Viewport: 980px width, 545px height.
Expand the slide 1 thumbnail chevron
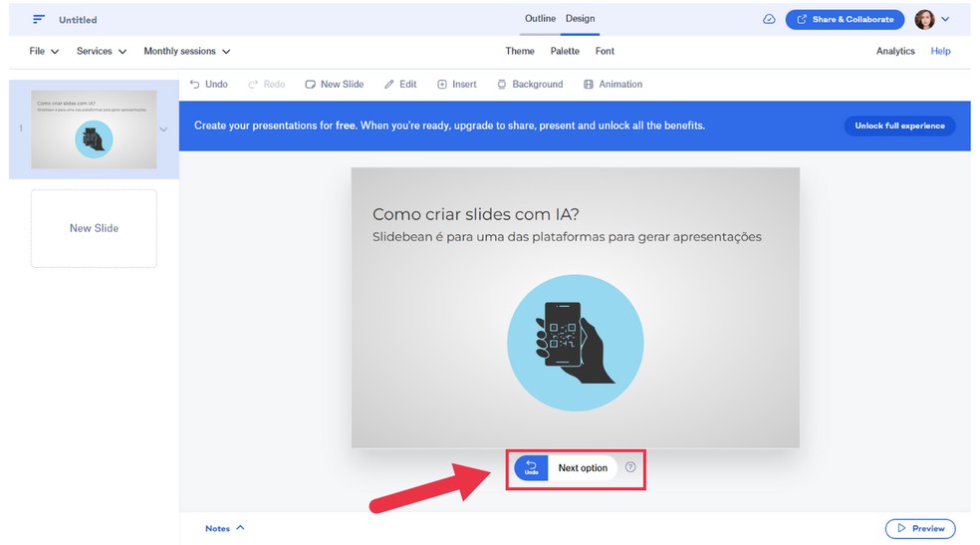click(163, 130)
